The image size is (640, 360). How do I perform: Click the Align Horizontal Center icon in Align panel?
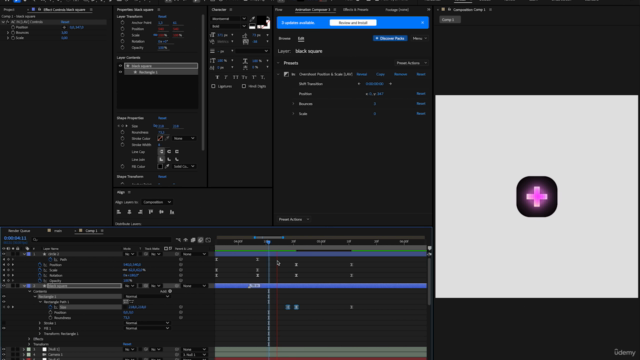129,212
